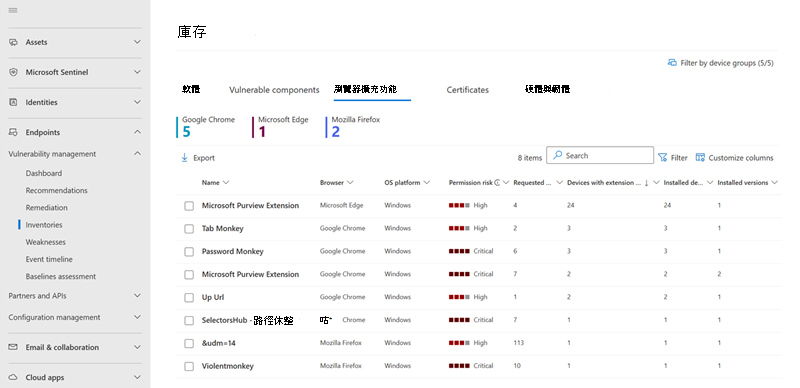Check the &udm=14 row checkbox
The height and width of the screenshot is (388, 800).
[x=189, y=344]
